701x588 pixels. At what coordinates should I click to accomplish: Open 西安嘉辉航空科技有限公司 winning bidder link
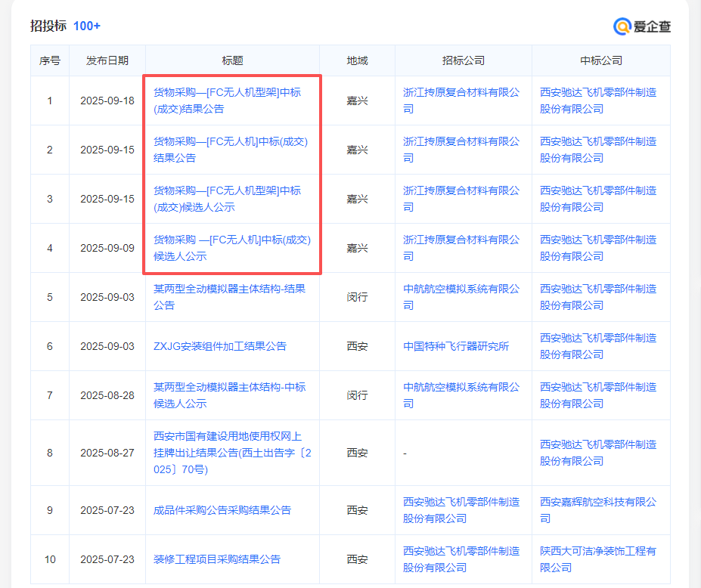coord(598,510)
